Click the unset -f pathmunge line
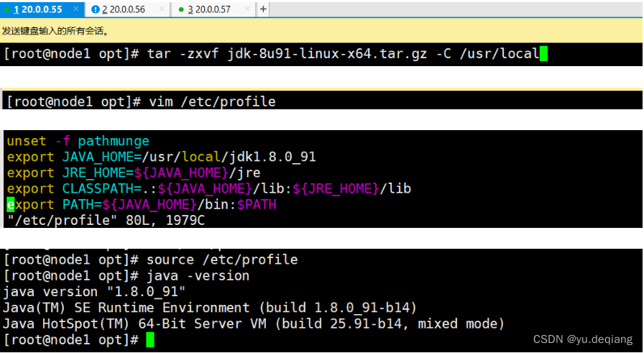Viewport: 644px width, 353px height. 78,141
